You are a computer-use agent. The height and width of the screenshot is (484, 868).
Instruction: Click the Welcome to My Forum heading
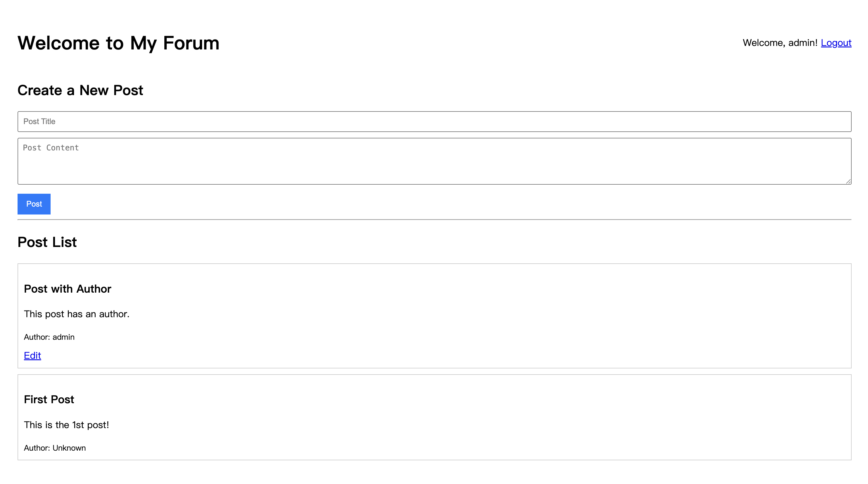pyautogui.click(x=118, y=43)
